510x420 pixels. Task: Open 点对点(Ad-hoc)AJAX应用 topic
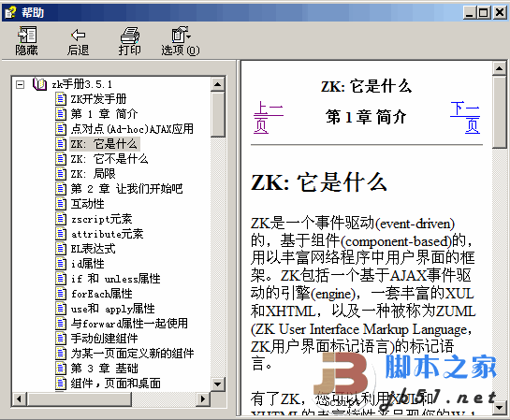132,129
